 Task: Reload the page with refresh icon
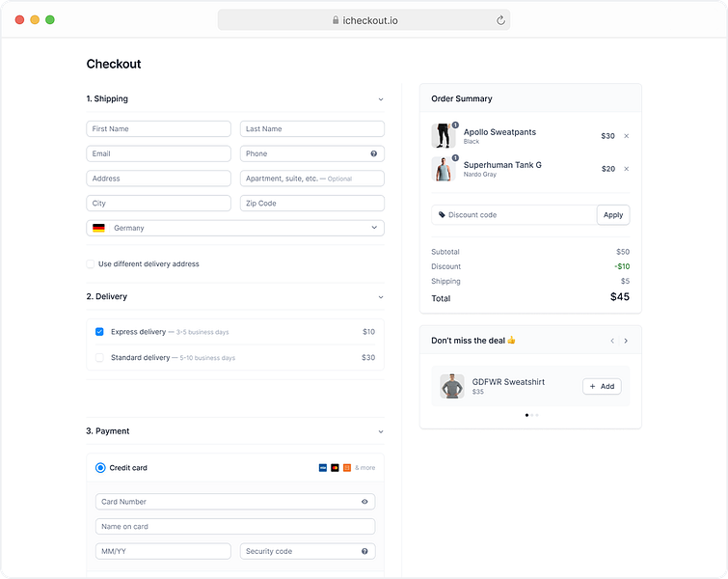pyautogui.click(x=500, y=20)
